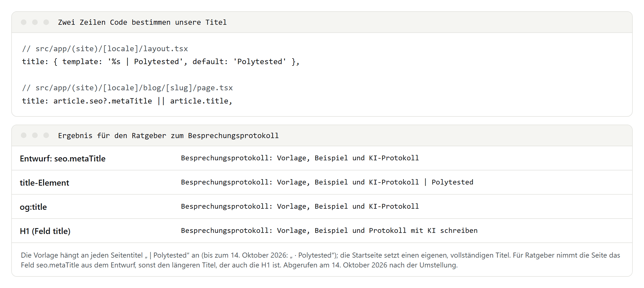This screenshot has height=288, width=644.
Task: Click the row label 'Entwurf: seo.metaTitle'
Action: [x=62, y=158]
